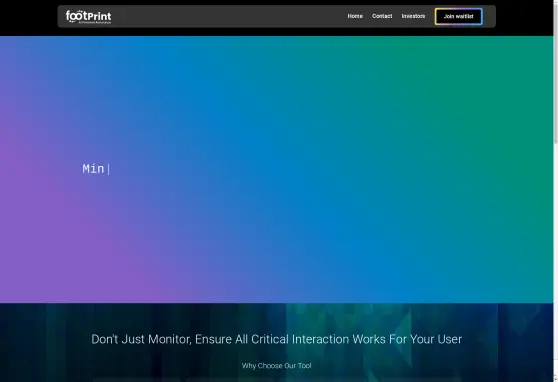The image size is (558, 382).
Task: Go to the Contact page
Action: click(382, 16)
